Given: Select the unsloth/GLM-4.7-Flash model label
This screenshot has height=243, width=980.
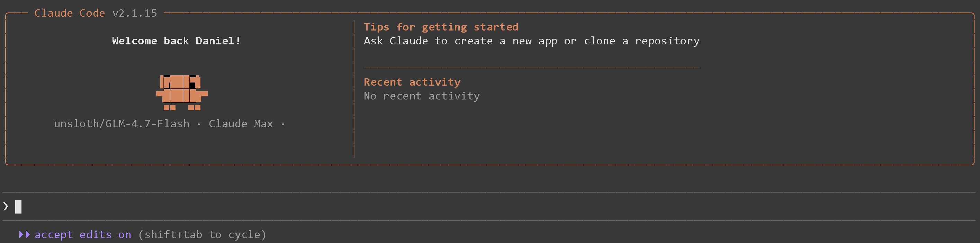Looking at the screenshot, I should click(122, 124).
